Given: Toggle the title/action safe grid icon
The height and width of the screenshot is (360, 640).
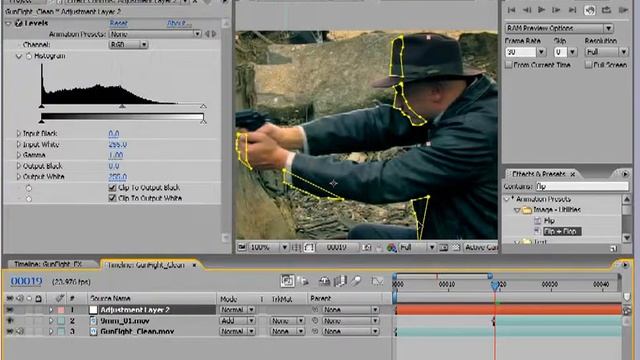Looking at the screenshot, I should 298,247.
